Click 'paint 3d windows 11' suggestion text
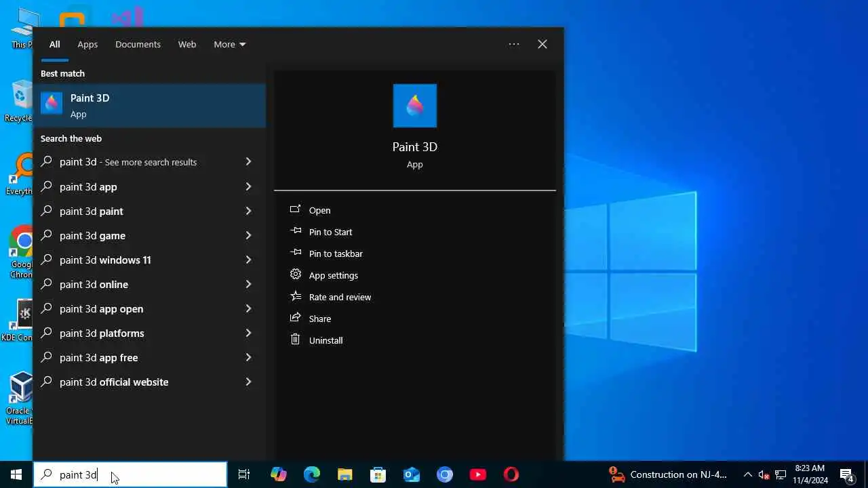 [105, 260]
